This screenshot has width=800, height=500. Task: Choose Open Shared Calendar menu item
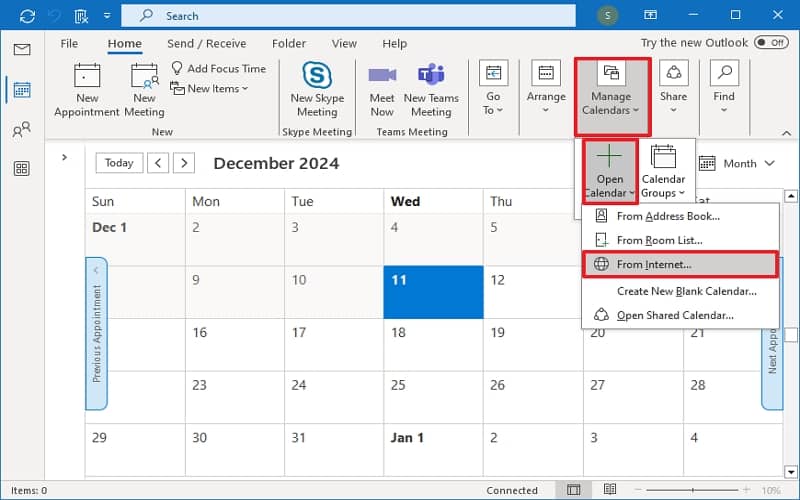pos(680,315)
